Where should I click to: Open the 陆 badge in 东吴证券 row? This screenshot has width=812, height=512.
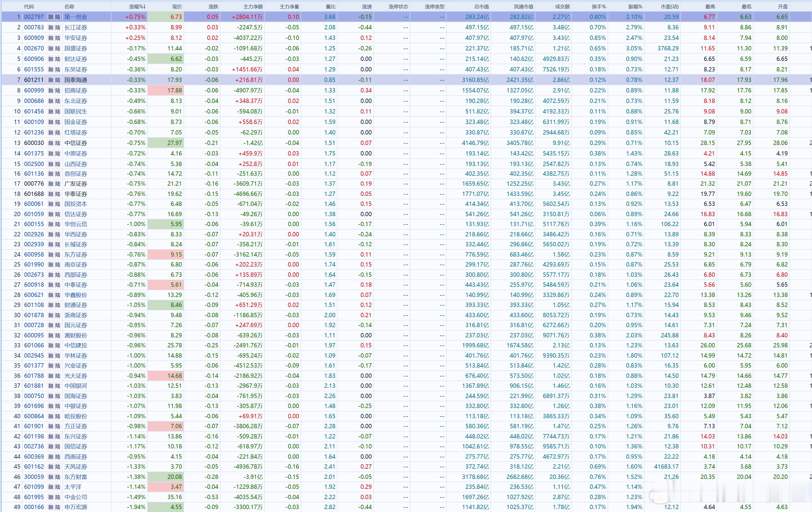click(58, 70)
